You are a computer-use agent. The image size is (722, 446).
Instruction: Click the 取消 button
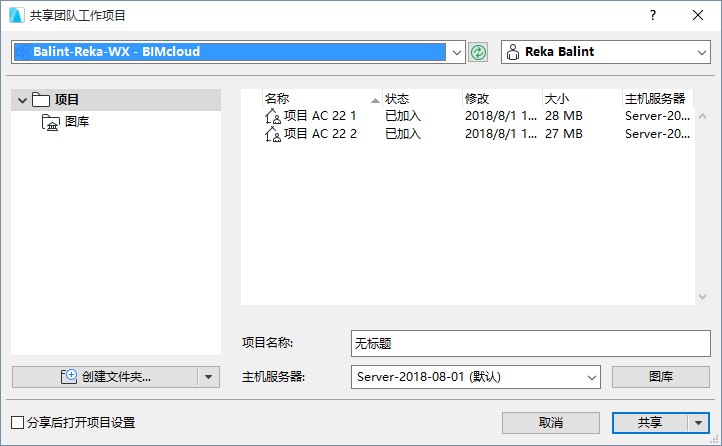pos(551,423)
